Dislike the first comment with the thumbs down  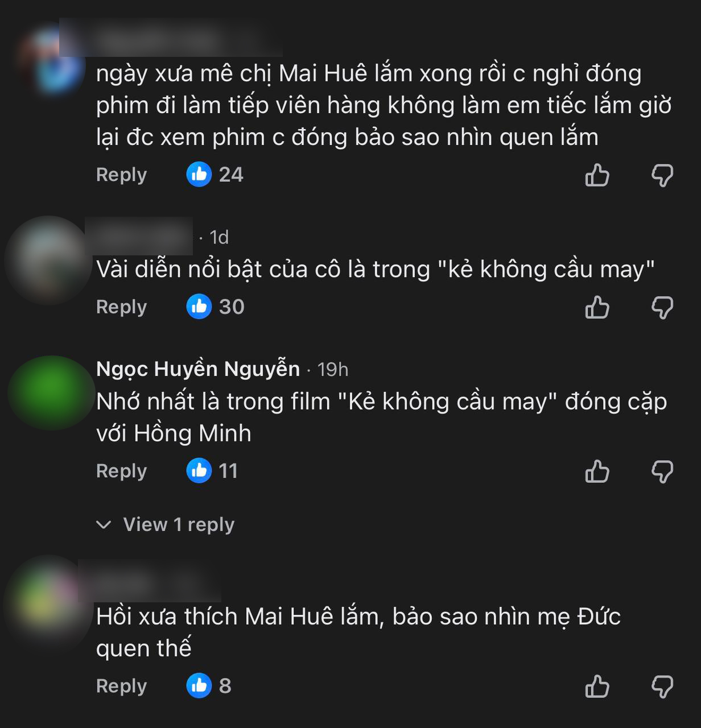pos(663,175)
